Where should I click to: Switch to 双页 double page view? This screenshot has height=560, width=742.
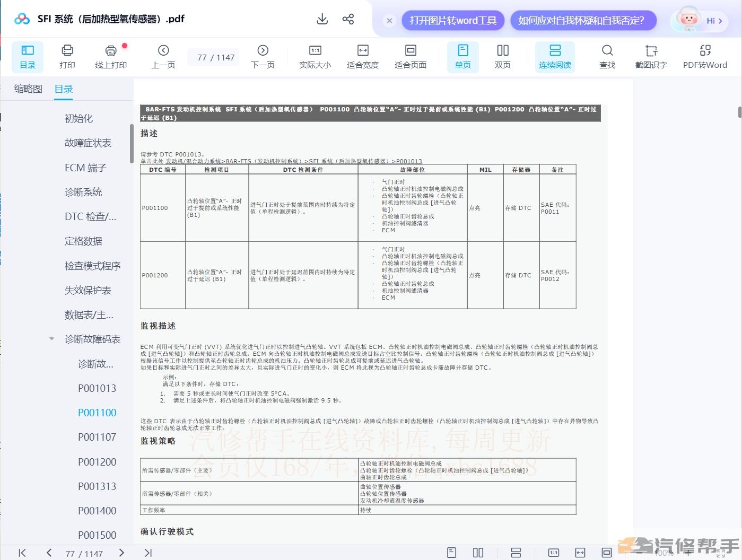(x=503, y=57)
